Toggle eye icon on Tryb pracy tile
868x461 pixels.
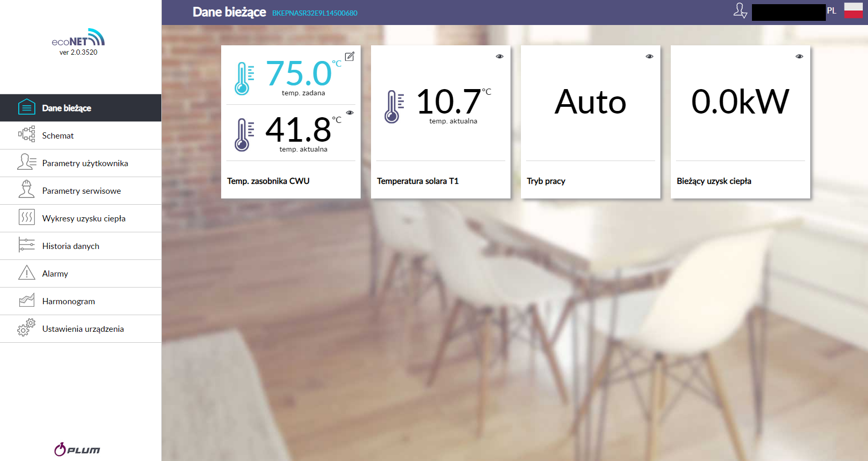click(x=649, y=56)
